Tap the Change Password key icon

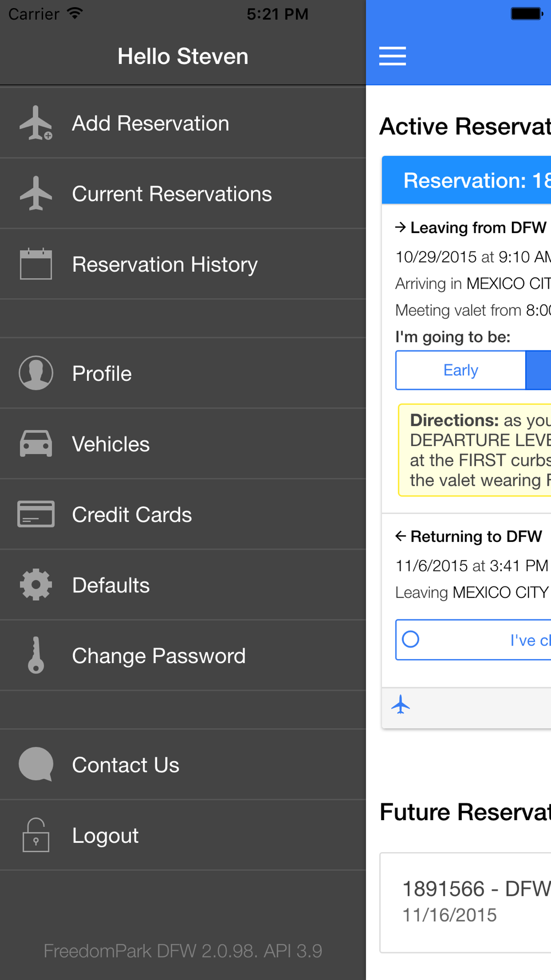pyautogui.click(x=36, y=655)
